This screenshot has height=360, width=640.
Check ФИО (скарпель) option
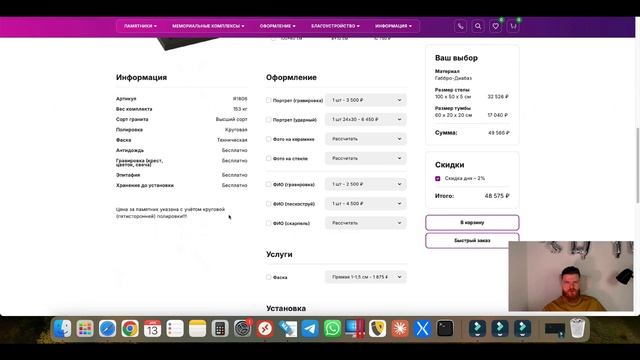[x=269, y=223]
